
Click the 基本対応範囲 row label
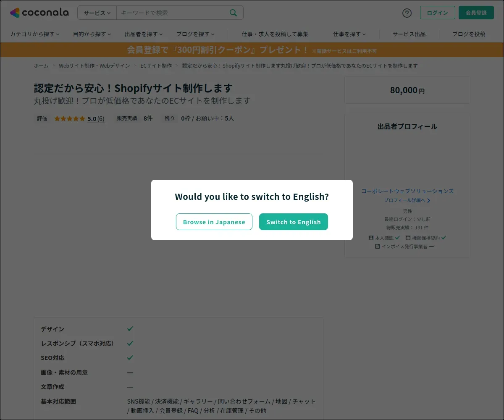pos(58,402)
